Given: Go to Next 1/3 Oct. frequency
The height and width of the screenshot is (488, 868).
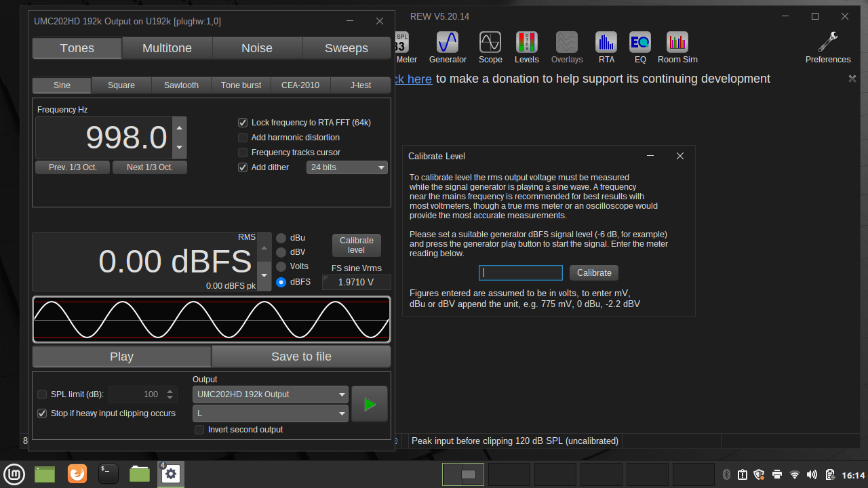Looking at the screenshot, I should [150, 167].
